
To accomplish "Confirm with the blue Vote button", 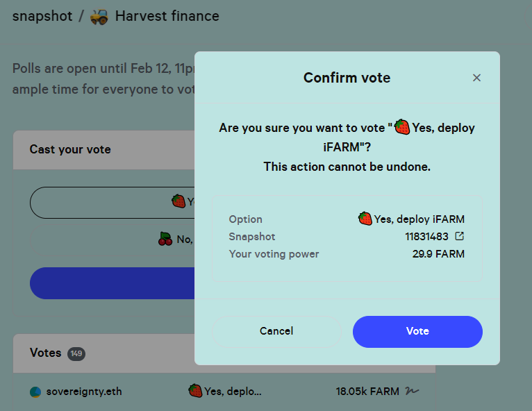I will click(417, 332).
